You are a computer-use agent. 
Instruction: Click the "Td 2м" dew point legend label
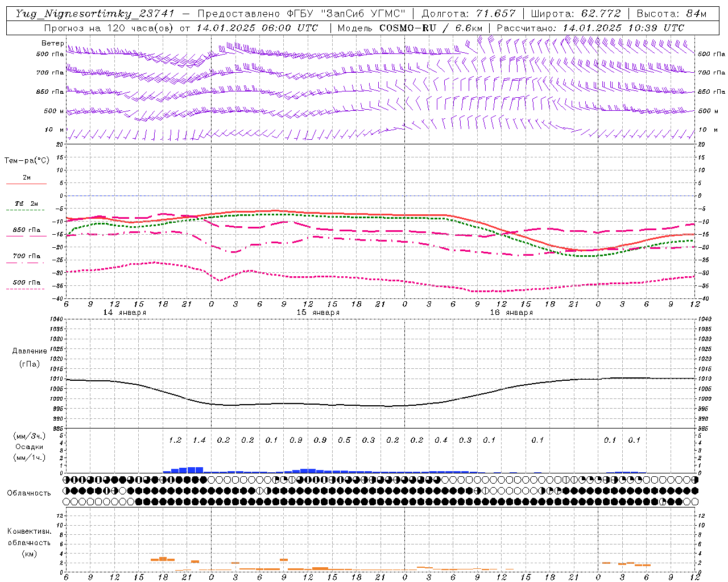pos(26,203)
